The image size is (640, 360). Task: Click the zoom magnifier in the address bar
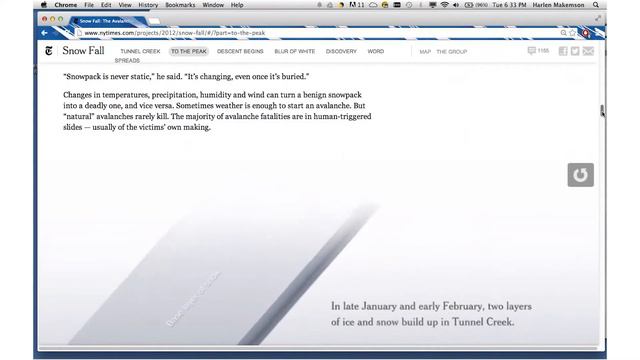tap(563, 33)
